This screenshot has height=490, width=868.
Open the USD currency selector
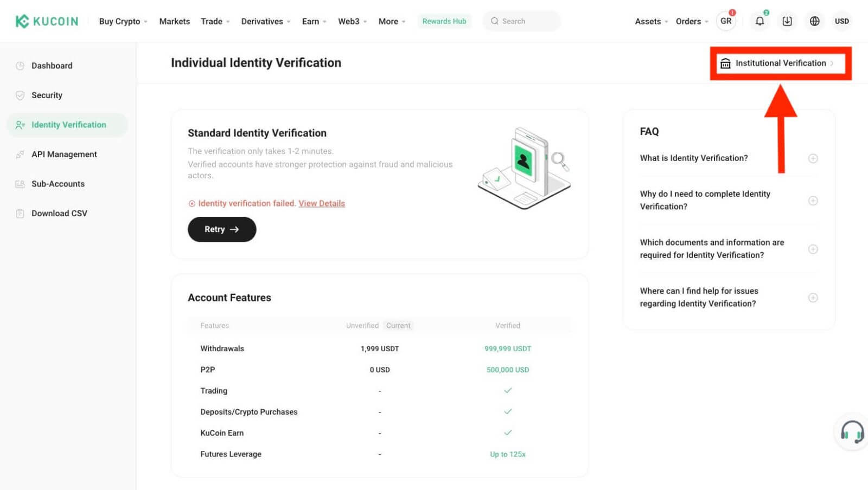(842, 21)
